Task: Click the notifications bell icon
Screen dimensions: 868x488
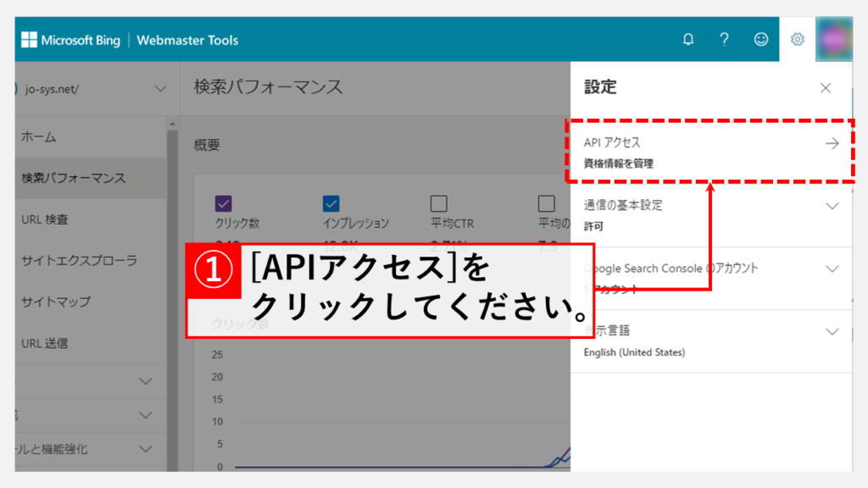Action: coord(688,40)
